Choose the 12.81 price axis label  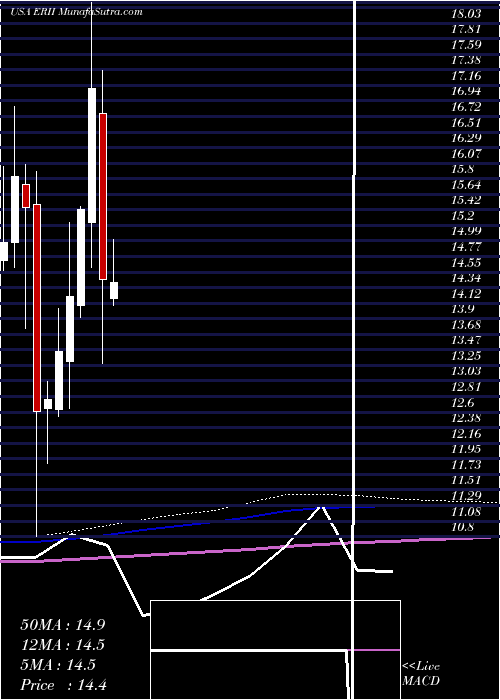(467, 387)
